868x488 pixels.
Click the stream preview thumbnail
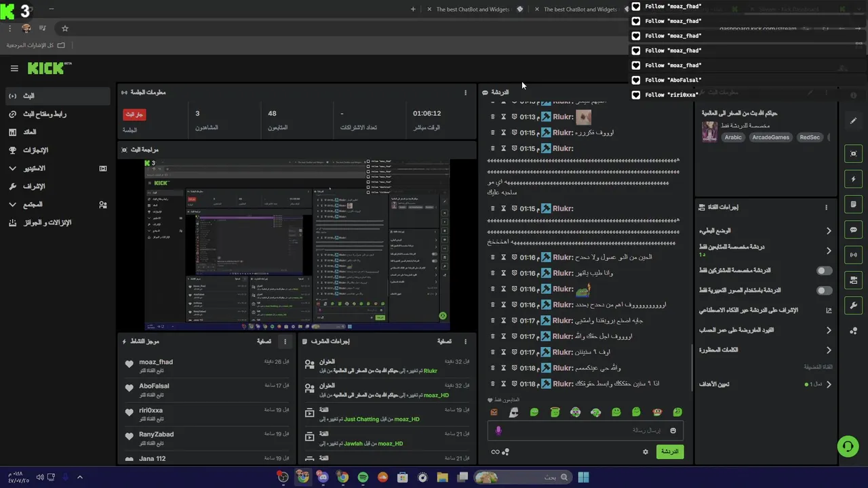297,245
